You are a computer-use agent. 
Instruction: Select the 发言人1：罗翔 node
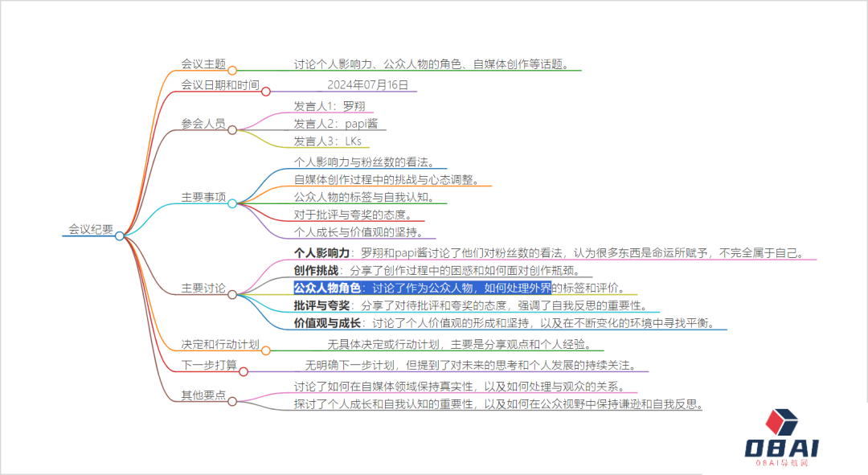point(323,105)
